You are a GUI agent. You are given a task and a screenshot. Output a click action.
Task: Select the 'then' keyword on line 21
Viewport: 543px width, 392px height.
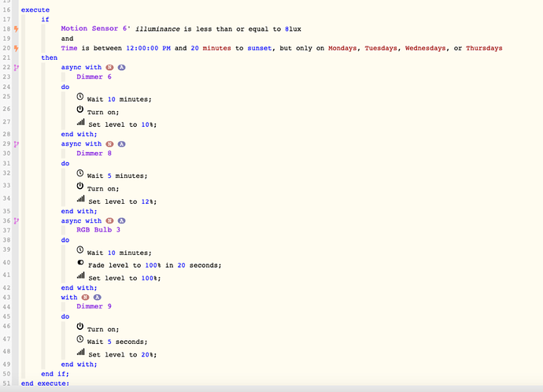point(49,57)
